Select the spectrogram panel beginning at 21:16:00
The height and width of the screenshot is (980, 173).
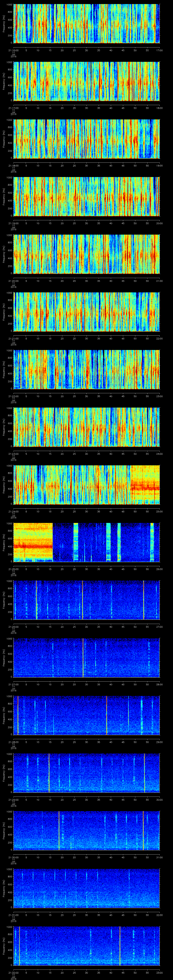click(87, 24)
